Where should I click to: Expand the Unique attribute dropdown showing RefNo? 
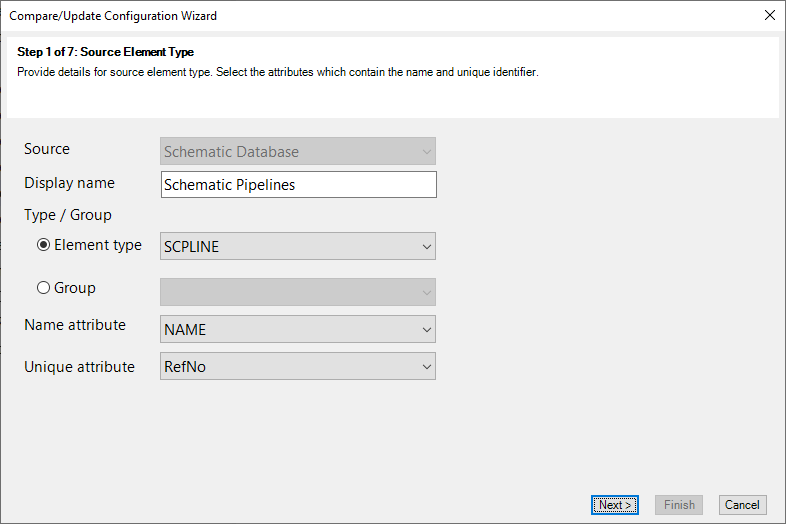(298, 366)
